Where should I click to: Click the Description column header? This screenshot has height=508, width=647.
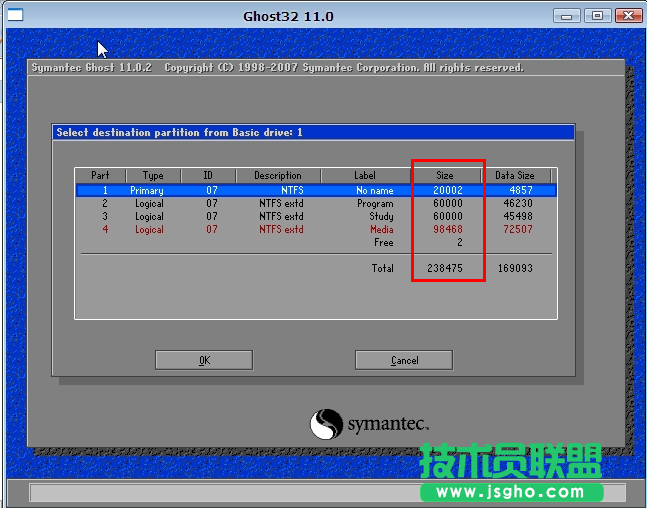click(x=277, y=175)
